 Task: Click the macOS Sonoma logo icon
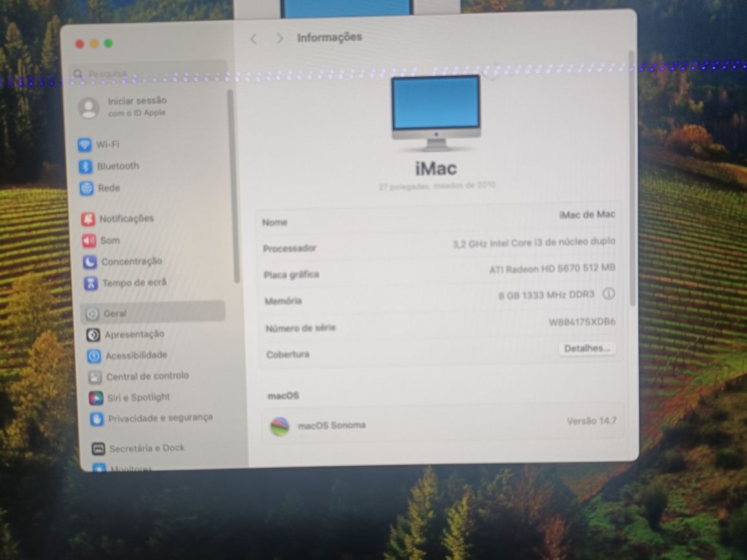280,427
